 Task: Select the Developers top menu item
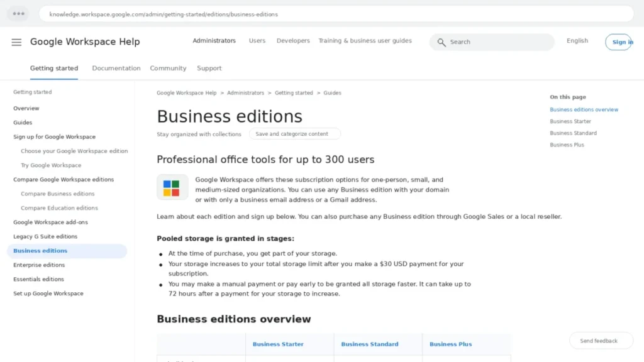point(293,41)
